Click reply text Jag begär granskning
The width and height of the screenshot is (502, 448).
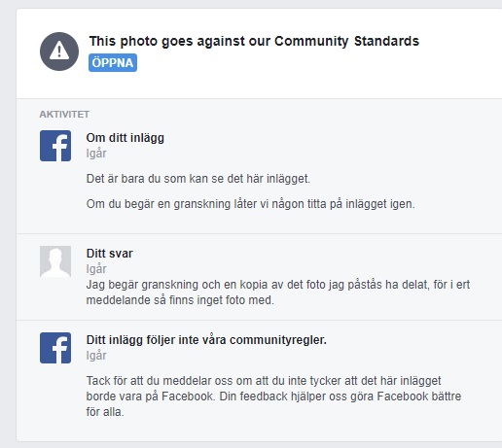pyautogui.click(x=278, y=285)
